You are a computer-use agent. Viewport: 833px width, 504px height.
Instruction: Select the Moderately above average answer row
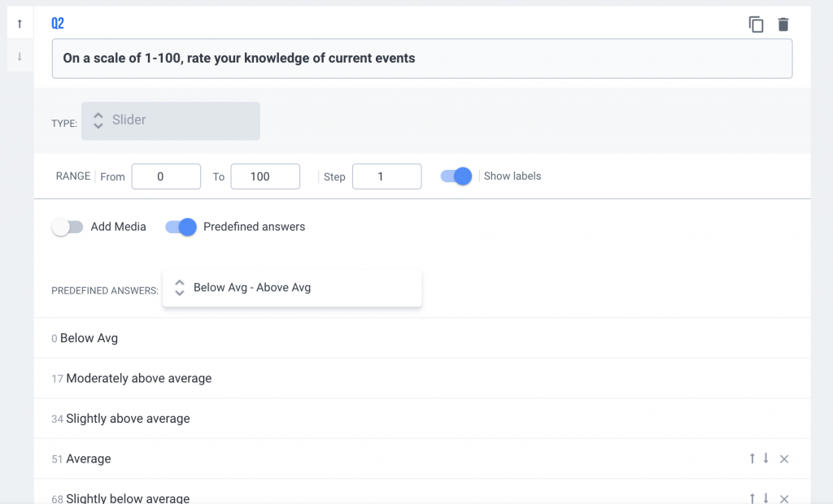pyautogui.click(x=138, y=378)
